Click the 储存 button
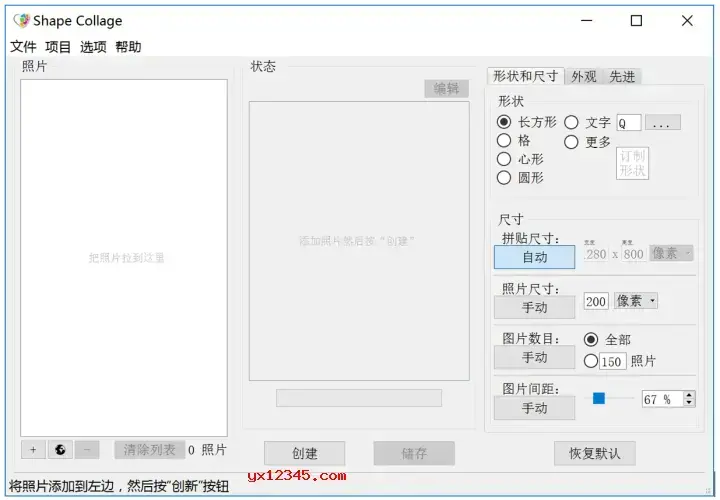This screenshot has width=720, height=500. click(414, 454)
